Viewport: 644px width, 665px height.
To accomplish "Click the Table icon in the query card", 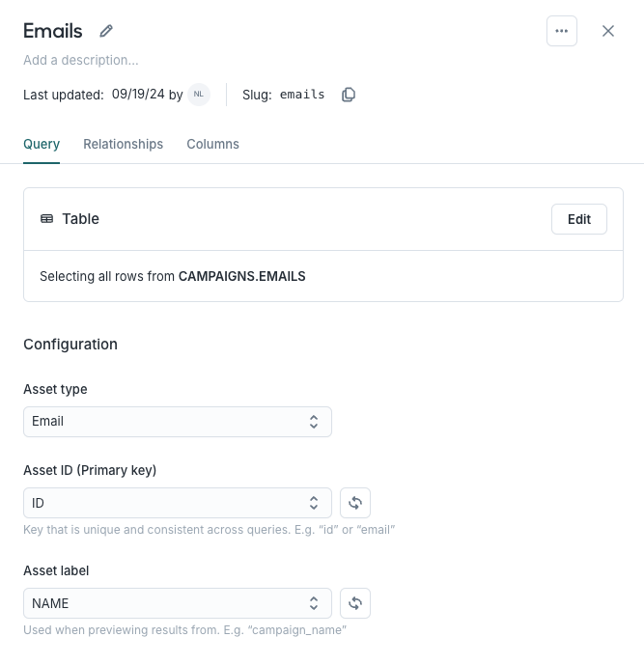I will (46, 219).
